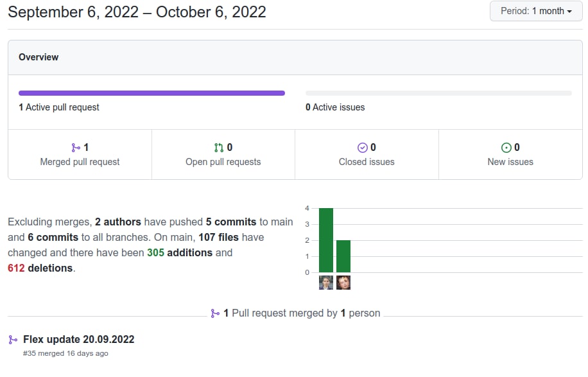Select the New issues label
588x377 pixels.
[510, 162]
